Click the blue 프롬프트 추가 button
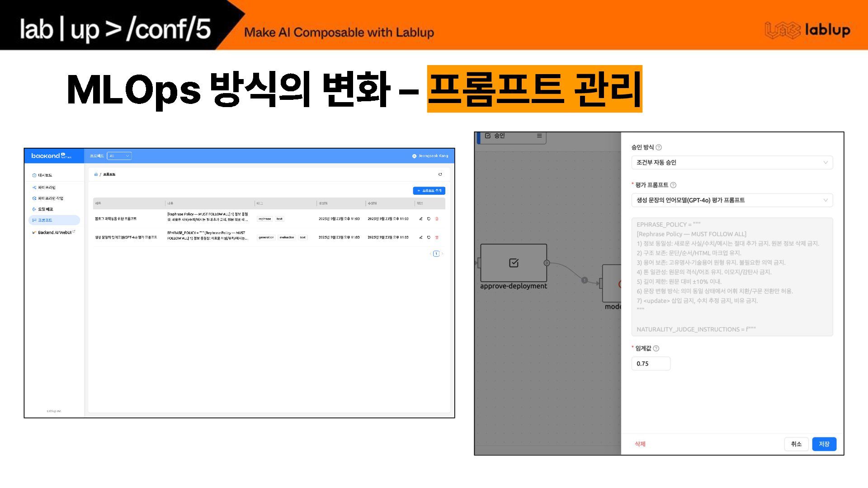This screenshot has width=868, height=488. pos(429,191)
